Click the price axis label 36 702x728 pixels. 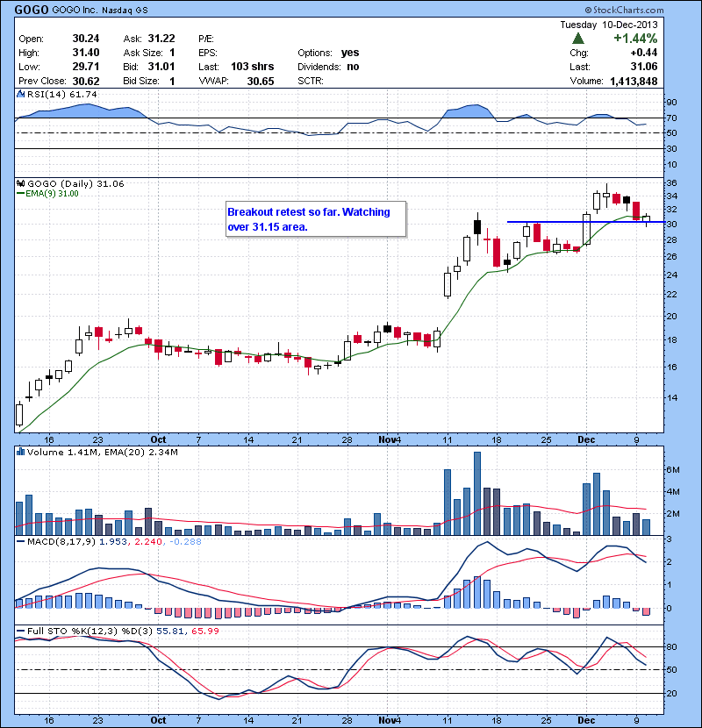[x=672, y=183]
